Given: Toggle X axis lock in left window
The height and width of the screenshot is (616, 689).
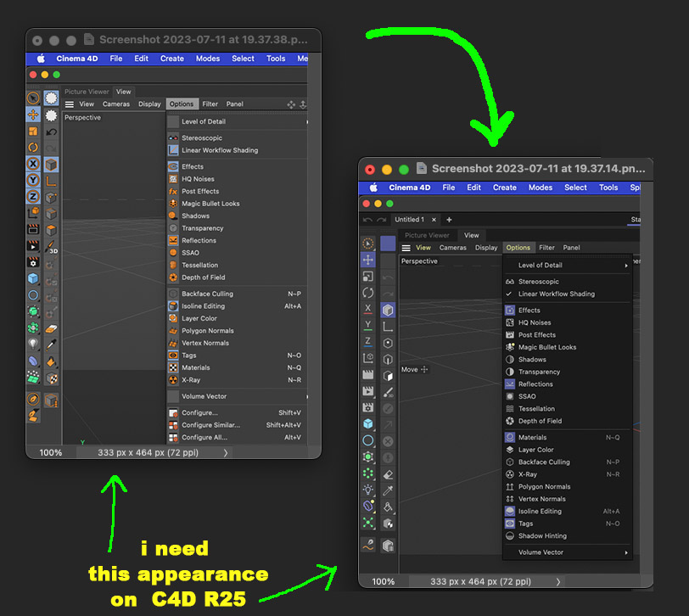Looking at the screenshot, I should click(x=33, y=164).
